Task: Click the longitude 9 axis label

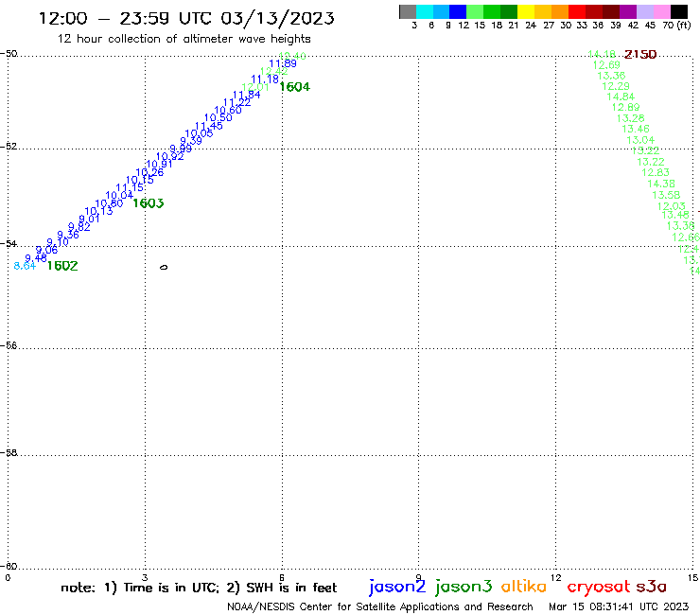Action: click(x=418, y=578)
